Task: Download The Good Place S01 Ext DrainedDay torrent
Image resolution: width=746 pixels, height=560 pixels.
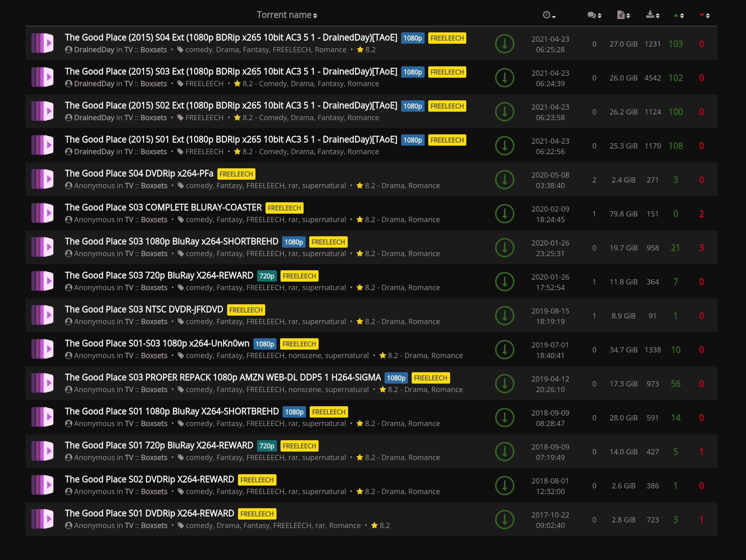Action: (x=505, y=146)
